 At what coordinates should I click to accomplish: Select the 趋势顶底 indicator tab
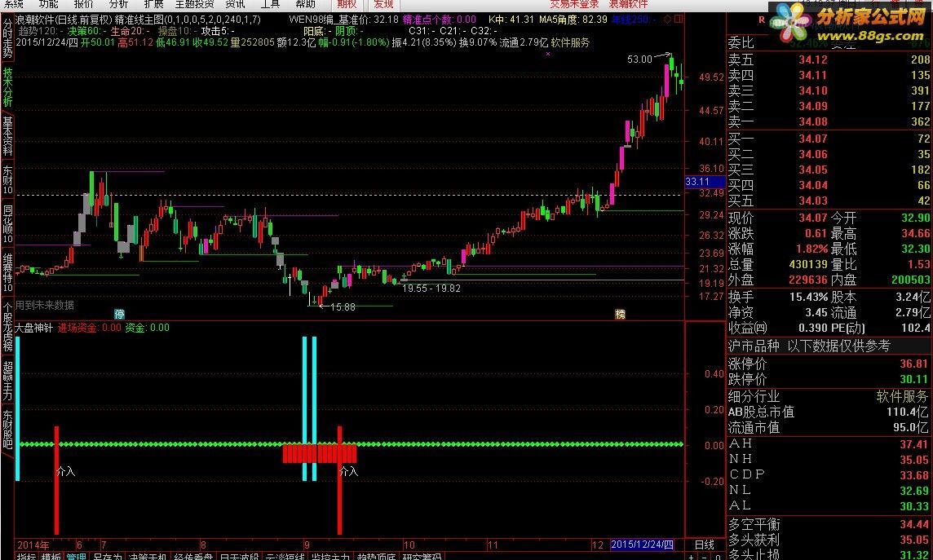coord(377,557)
